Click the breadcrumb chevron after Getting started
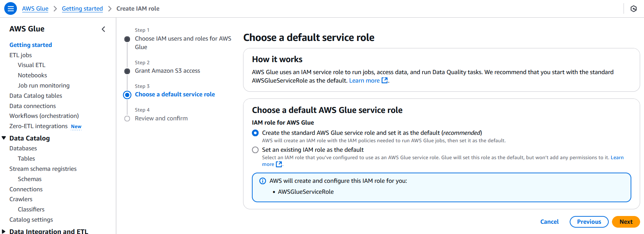644x234 pixels. pyautogui.click(x=110, y=8)
